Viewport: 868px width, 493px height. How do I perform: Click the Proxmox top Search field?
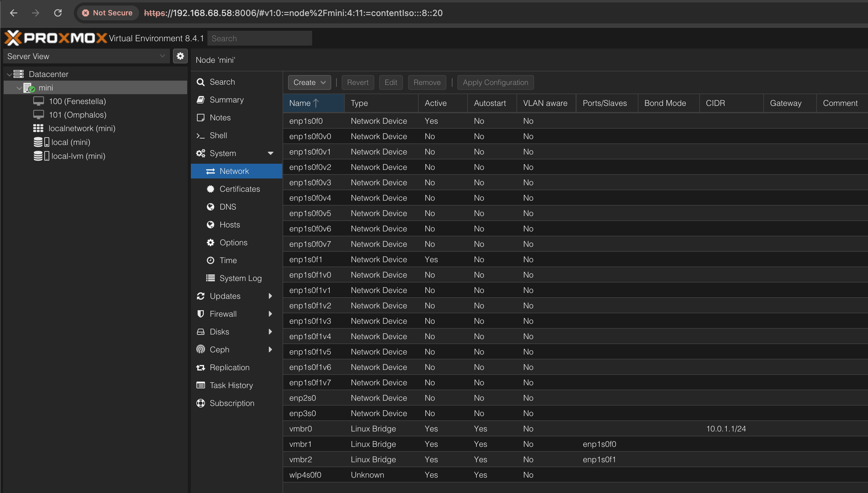click(259, 38)
